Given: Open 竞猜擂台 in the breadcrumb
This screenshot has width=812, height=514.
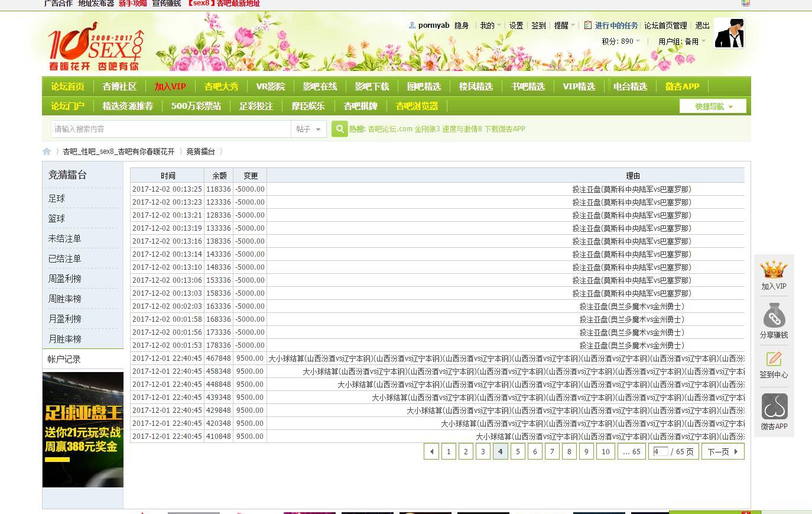Looking at the screenshot, I should click(201, 151).
